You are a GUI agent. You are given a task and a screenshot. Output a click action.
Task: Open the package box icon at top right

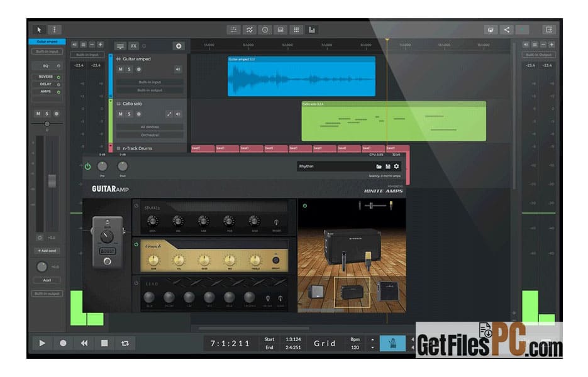(x=491, y=30)
